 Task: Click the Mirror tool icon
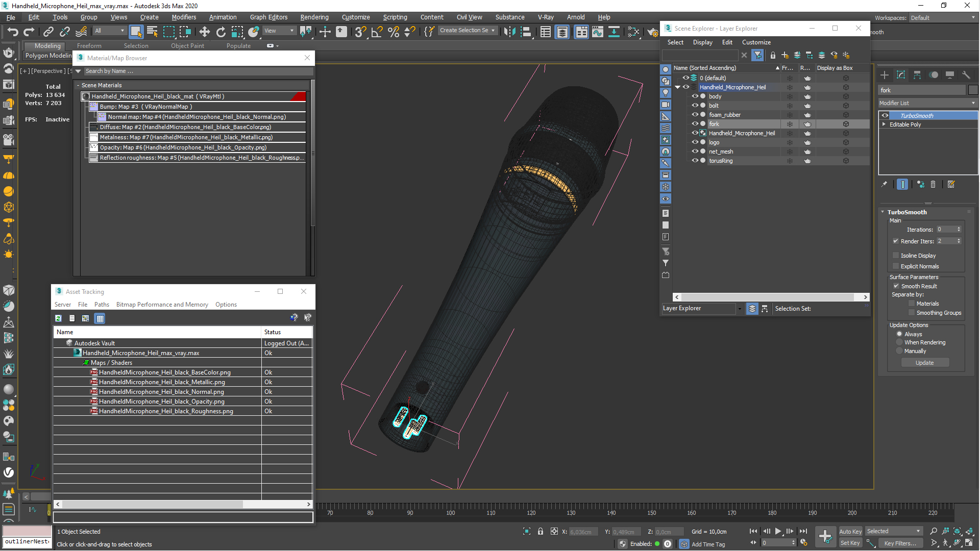509,32
